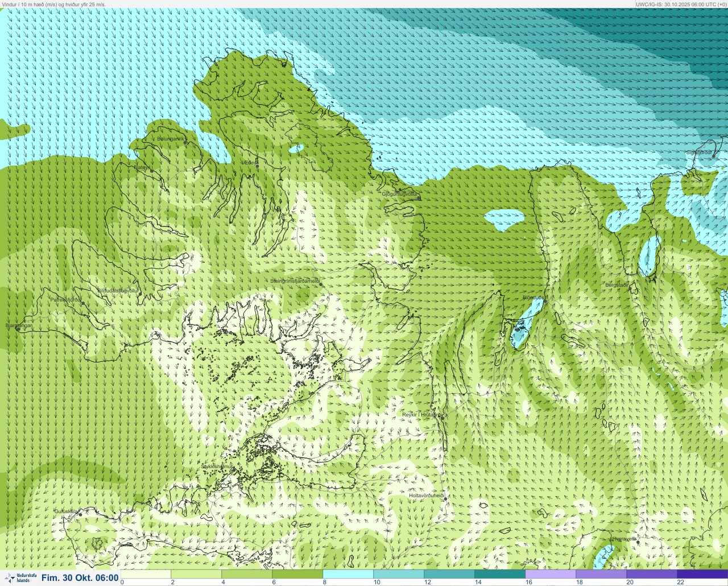Select the dark indigo swatch above 22 m/s
The image size is (728, 586).
pyautogui.click(x=702, y=574)
